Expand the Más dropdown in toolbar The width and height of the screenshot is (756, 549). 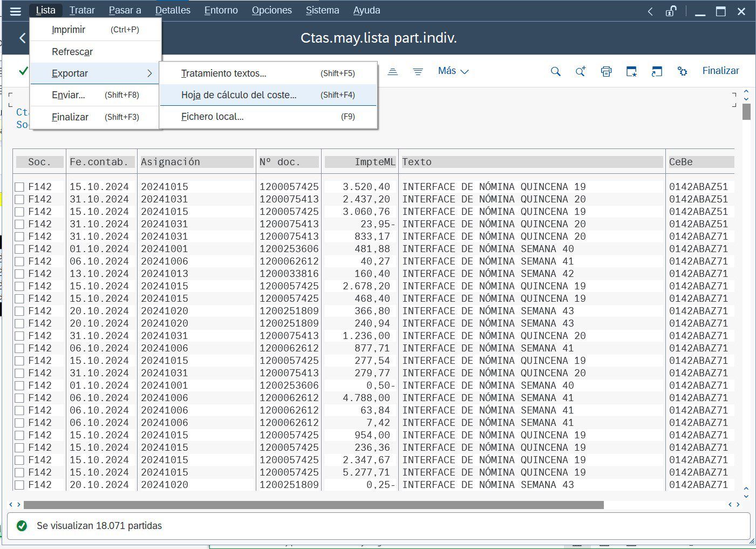coord(453,71)
